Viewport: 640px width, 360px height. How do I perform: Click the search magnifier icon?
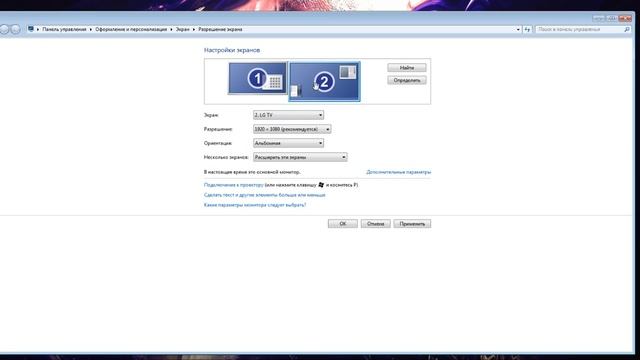(x=627, y=29)
